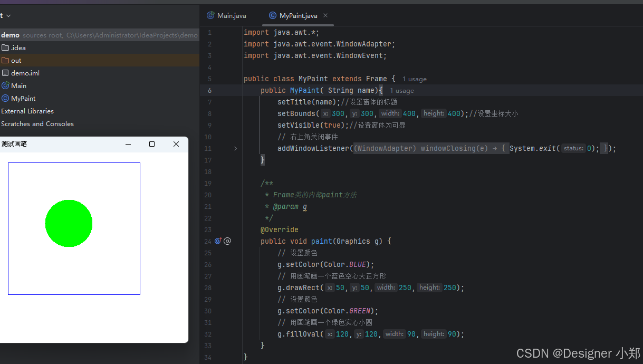Select the Main class file icon
Screen dimensions: 643x364
coord(5,85)
